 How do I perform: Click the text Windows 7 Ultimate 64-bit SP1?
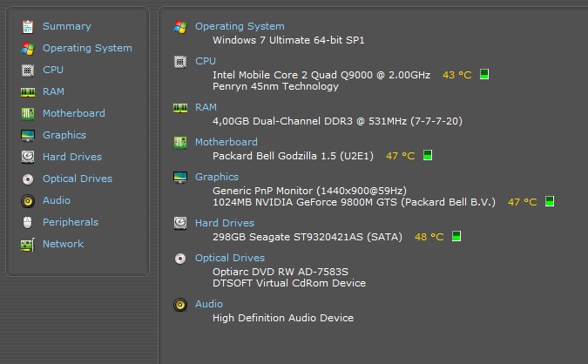point(288,40)
